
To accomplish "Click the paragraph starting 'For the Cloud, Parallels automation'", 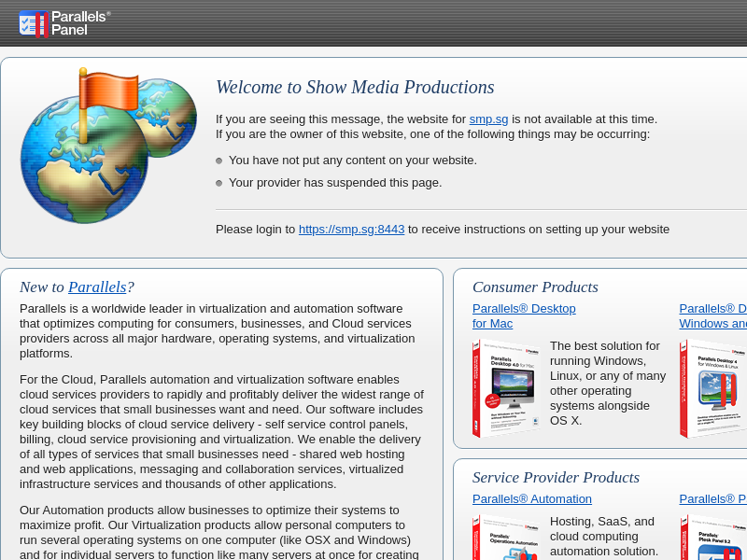I will 221,432.
